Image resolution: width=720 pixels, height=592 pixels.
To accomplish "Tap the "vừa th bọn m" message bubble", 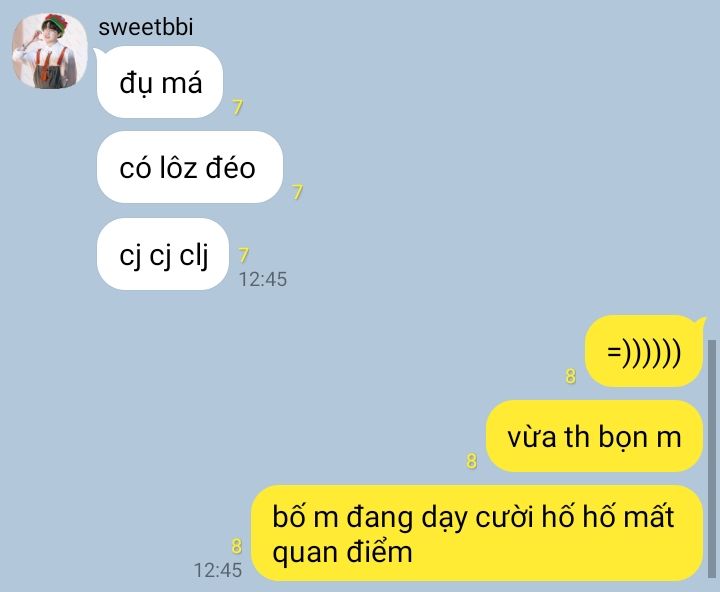I will 594,436.
